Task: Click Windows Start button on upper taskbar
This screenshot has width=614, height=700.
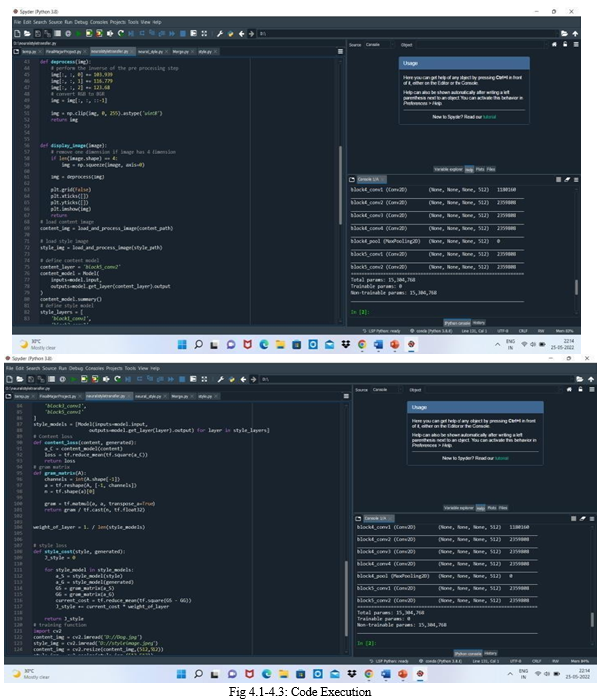Action: 182,344
